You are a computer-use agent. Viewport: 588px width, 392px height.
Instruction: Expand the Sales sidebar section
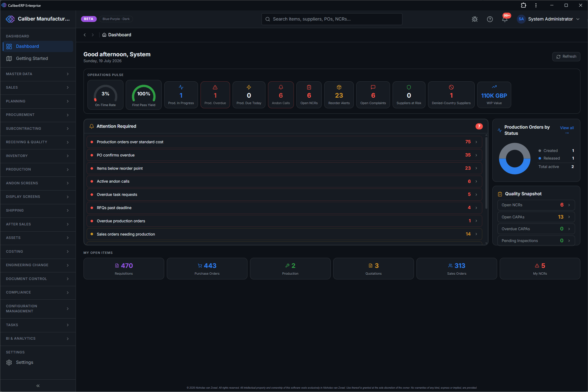point(38,88)
